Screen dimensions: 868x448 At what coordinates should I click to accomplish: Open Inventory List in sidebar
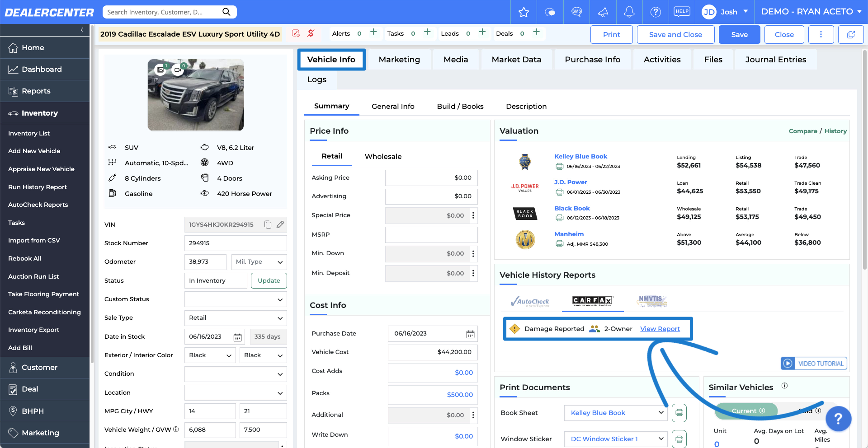[x=29, y=133]
